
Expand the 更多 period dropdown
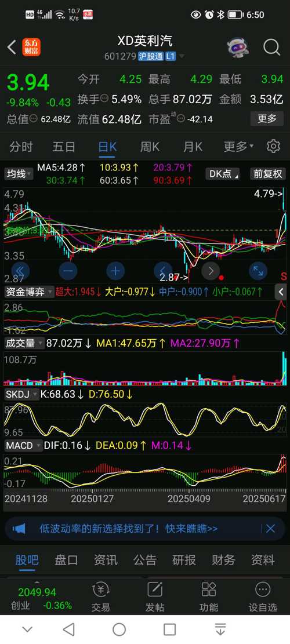[238, 146]
